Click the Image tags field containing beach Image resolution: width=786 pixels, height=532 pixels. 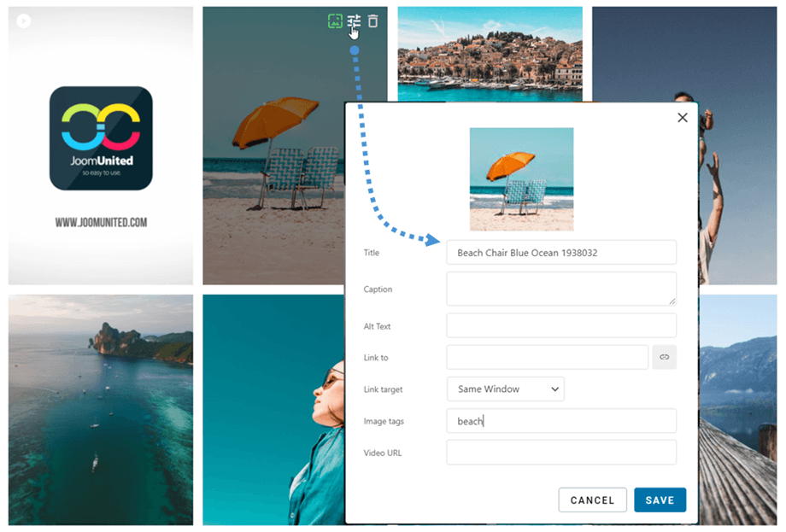click(x=560, y=421)
